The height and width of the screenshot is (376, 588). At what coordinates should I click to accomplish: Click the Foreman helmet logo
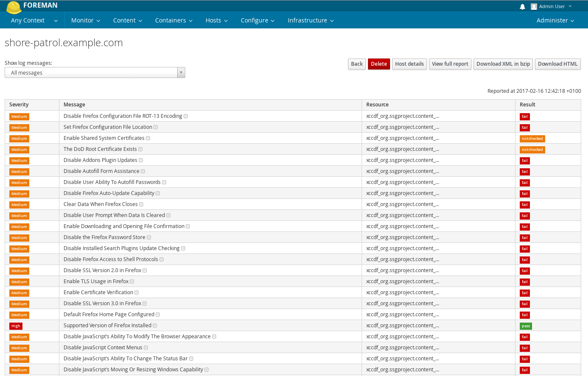pyautogui.click(x=14, y=7)
